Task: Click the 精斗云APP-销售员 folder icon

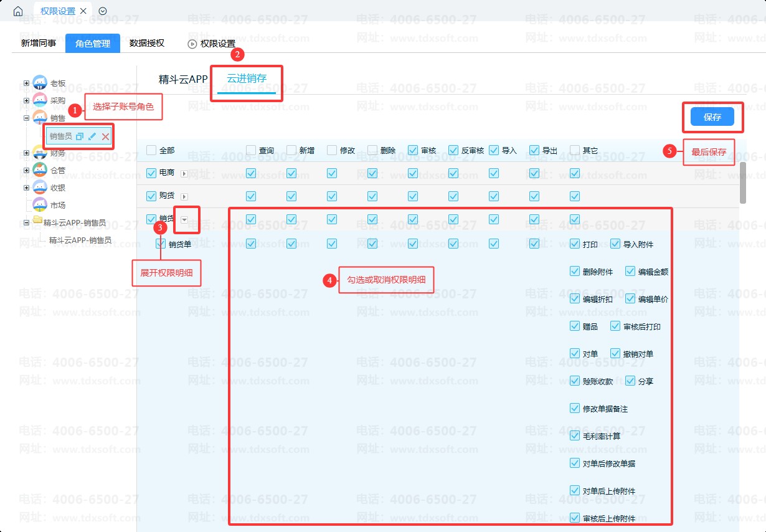Action: pyautogui.click(x=37, y=222)
